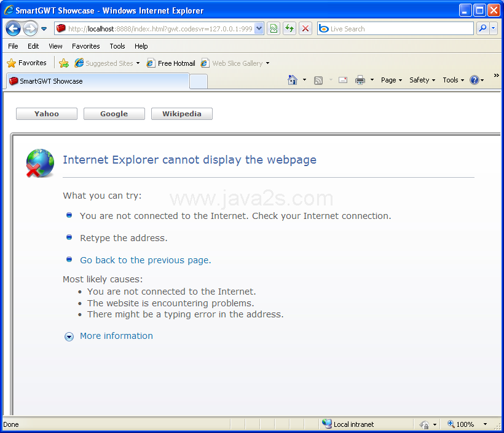Click the RSS Feeds icon
Viewport: 504px width, 433px height.
coord(318,80)
